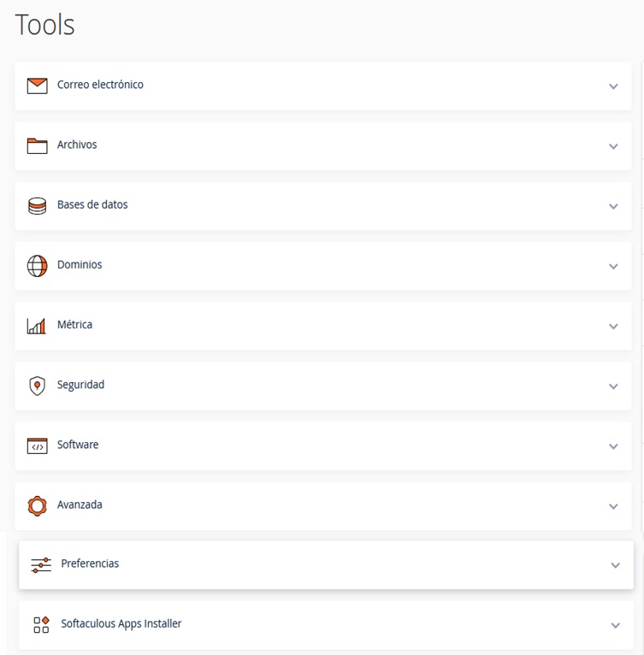Click the gear icon for Avanzada
Image resolution: width=644 pixels, height=655 pixels.
click(x=37, y=505)
